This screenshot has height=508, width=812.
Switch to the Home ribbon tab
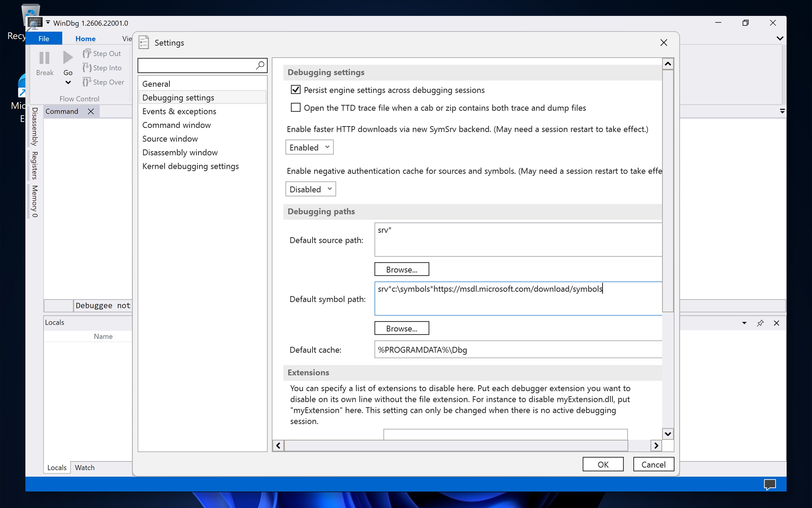coord(85,38)
